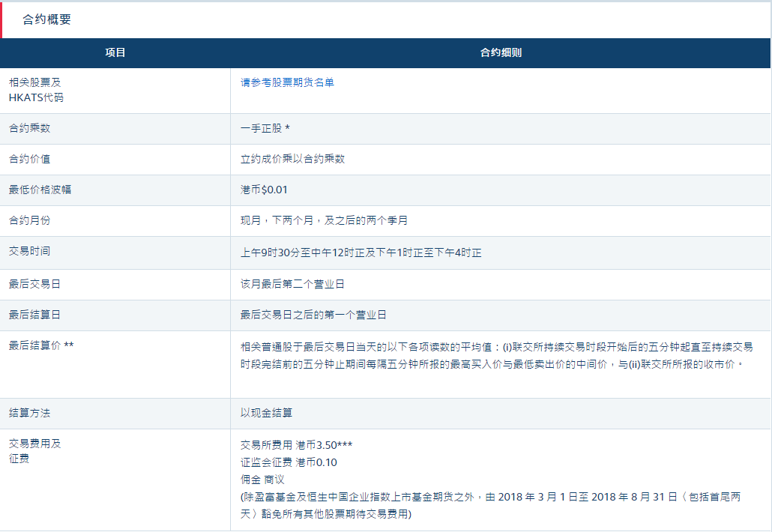
Task: Click the 最后结算价 row label
Action: coord(41,345)
